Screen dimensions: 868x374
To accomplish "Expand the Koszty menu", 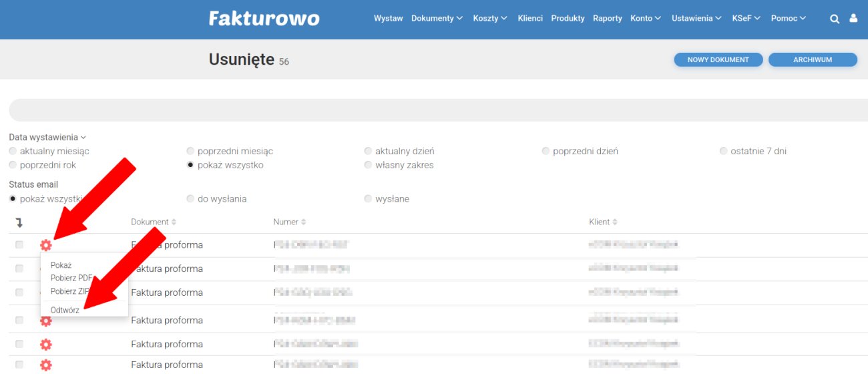I will tap(490, 19).
